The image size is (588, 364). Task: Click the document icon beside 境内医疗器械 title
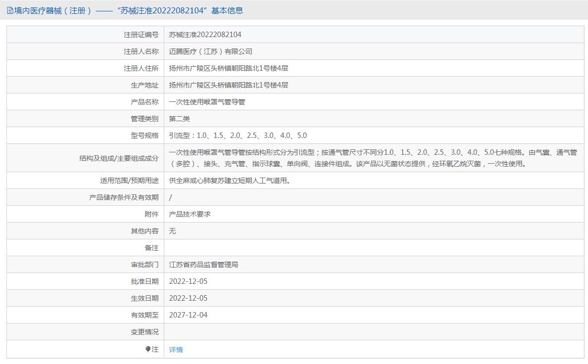10,10
